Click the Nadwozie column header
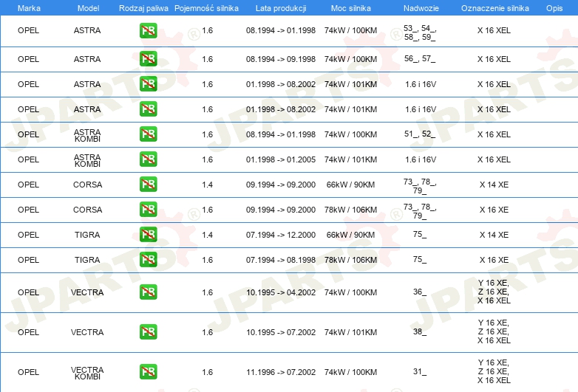This screenshot has width=578, height=392. click(x=421, y=8)
